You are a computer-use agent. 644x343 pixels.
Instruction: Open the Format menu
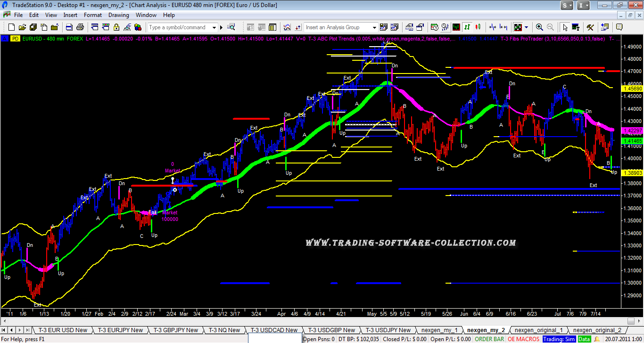tap(93, 15)
